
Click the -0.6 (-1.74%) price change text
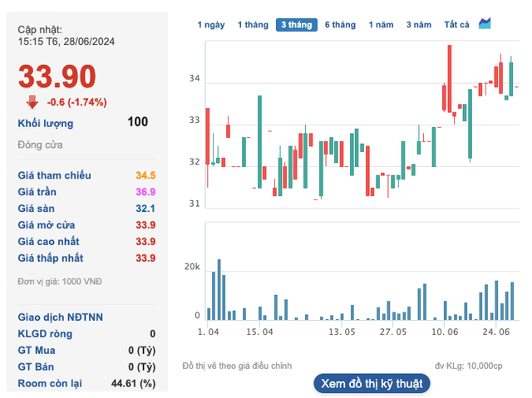(x=76, y=102)
